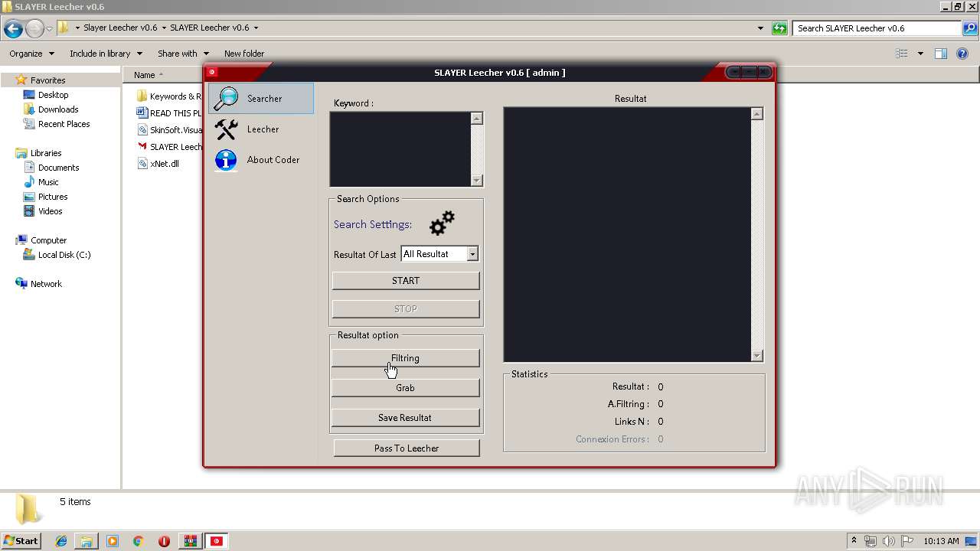Click the Explorer Back navigation button
The height and width of the screenshot is (551, 980).
[x=13, y=29]
